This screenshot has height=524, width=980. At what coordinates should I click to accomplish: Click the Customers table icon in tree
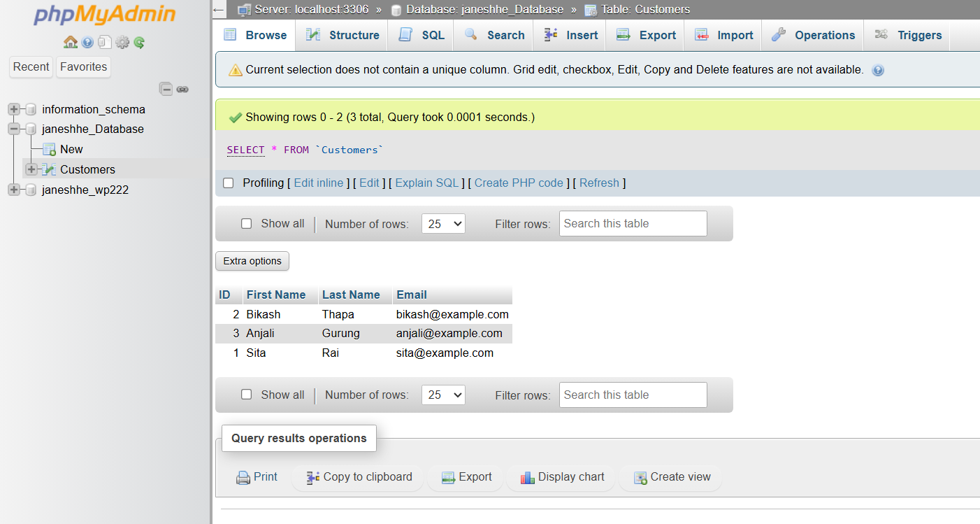49,169
